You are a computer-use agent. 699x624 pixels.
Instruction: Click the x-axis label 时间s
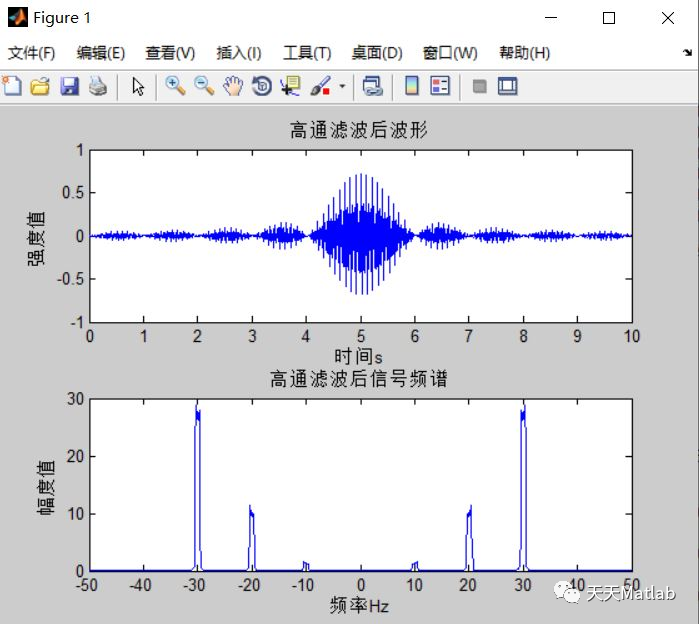(x=358, y=357)
